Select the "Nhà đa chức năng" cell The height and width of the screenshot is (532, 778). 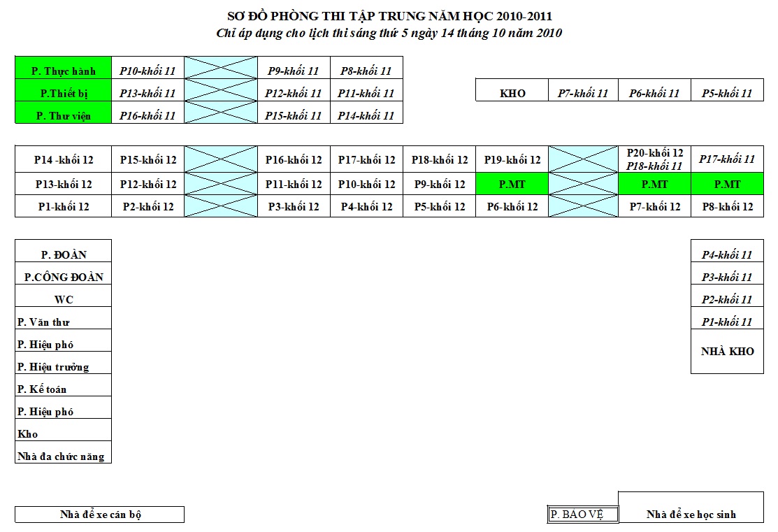click(63, 456)
